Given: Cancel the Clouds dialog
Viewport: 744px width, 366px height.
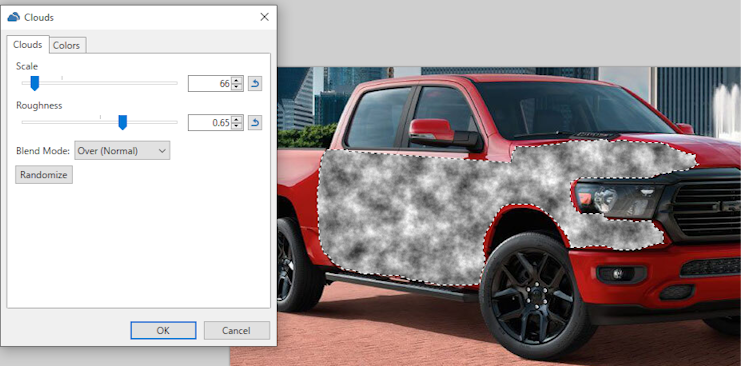Looking at the screenshot, I should 237,330.
